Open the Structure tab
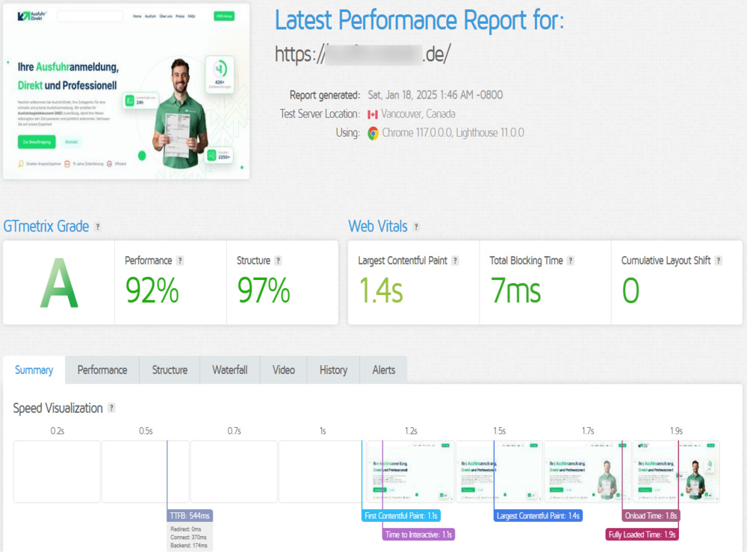The width and height of the screenshot is (747, 560). click(x=170, y=370)
